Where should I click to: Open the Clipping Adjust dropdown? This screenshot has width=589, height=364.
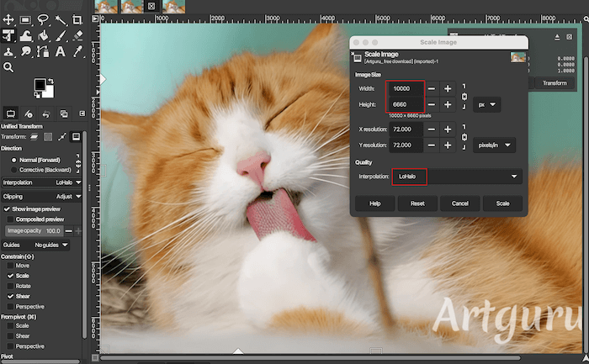point(42,196)
